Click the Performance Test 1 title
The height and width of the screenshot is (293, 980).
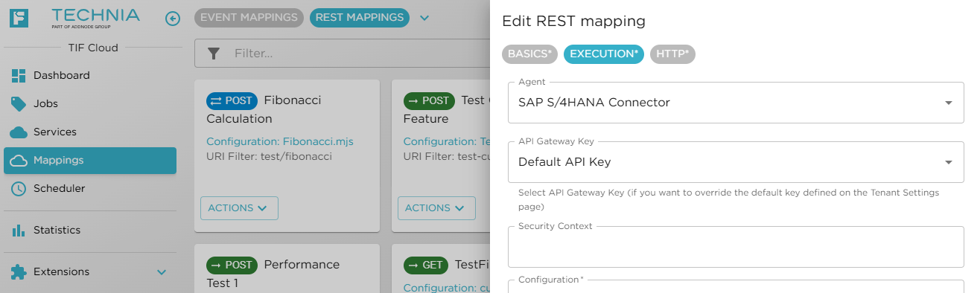tap(273, 274)
